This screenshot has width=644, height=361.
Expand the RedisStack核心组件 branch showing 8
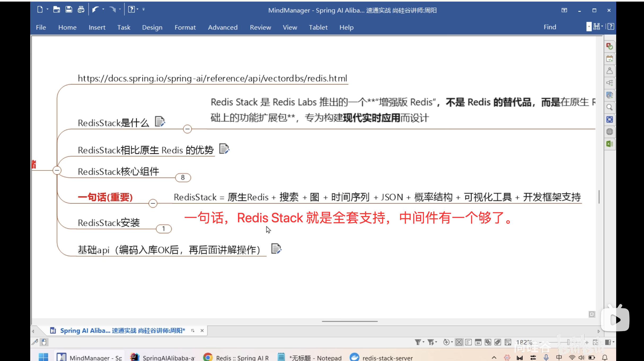(x=183, y=177)
